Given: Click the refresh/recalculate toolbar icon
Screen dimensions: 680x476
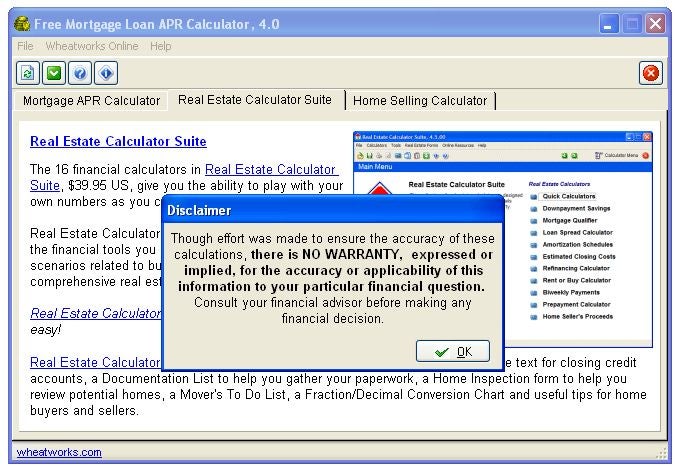Looking at the screenshot, I should point(28,73).
